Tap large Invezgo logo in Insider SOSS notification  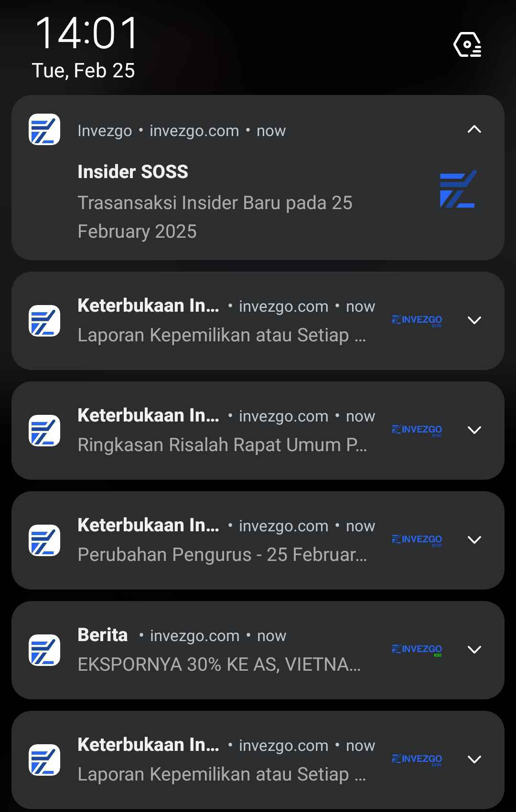(x=458, y=189)
